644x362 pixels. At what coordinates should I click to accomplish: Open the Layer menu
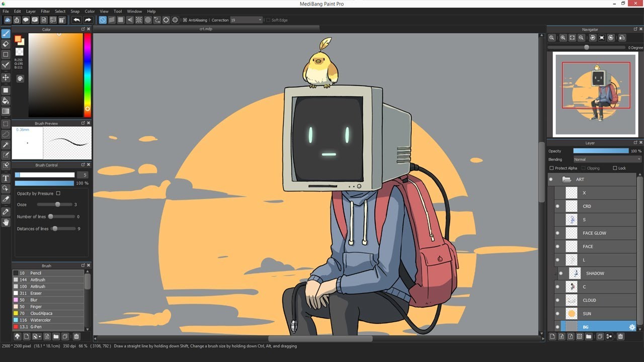pos(31,11)
